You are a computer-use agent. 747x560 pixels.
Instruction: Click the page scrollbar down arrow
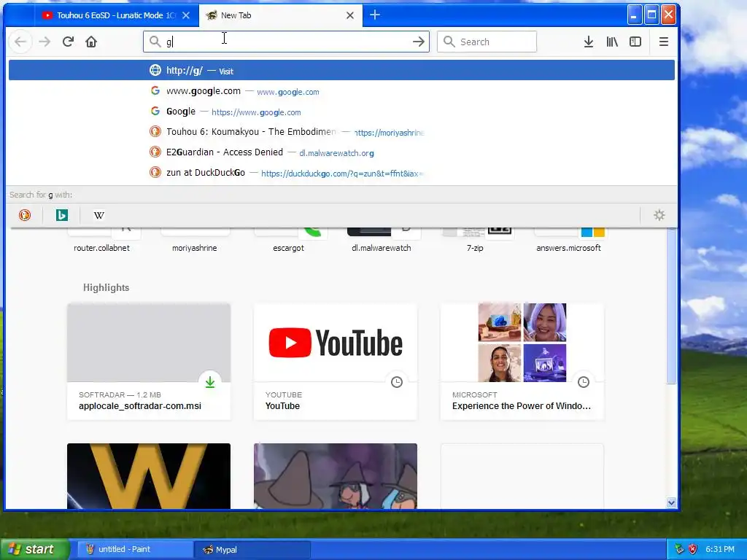[671, 502]
